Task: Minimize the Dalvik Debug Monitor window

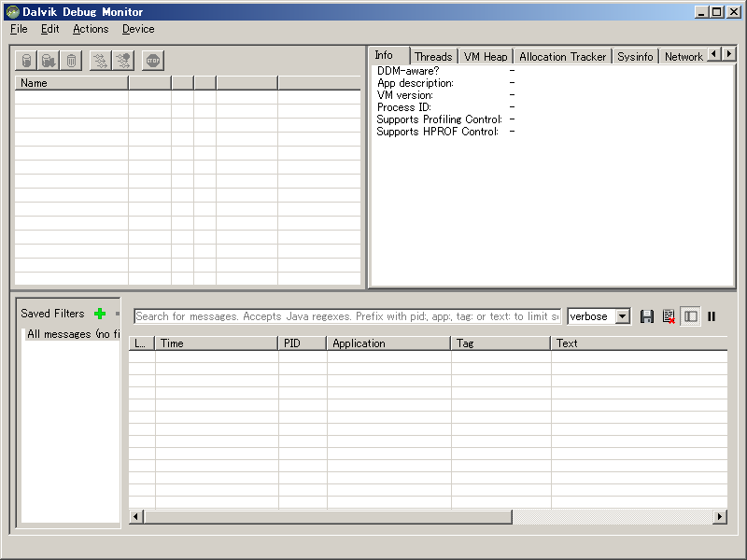Action: click(701, 12)
